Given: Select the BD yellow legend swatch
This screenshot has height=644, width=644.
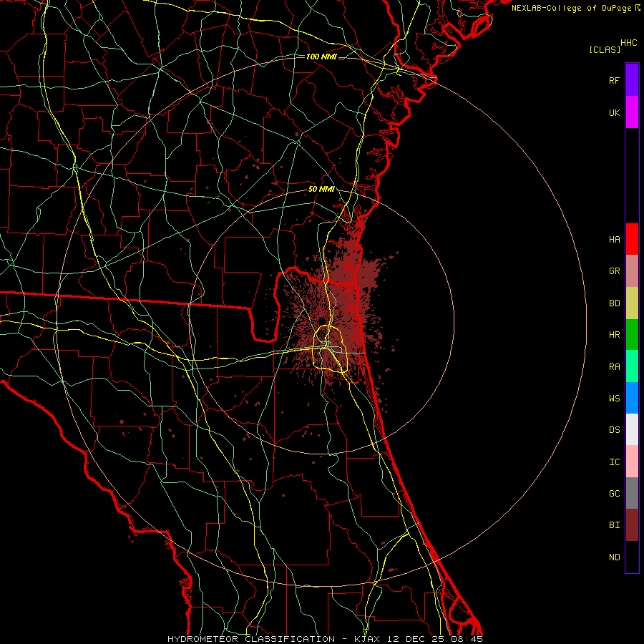Looking at the screenshot, I should click(632, 303).
